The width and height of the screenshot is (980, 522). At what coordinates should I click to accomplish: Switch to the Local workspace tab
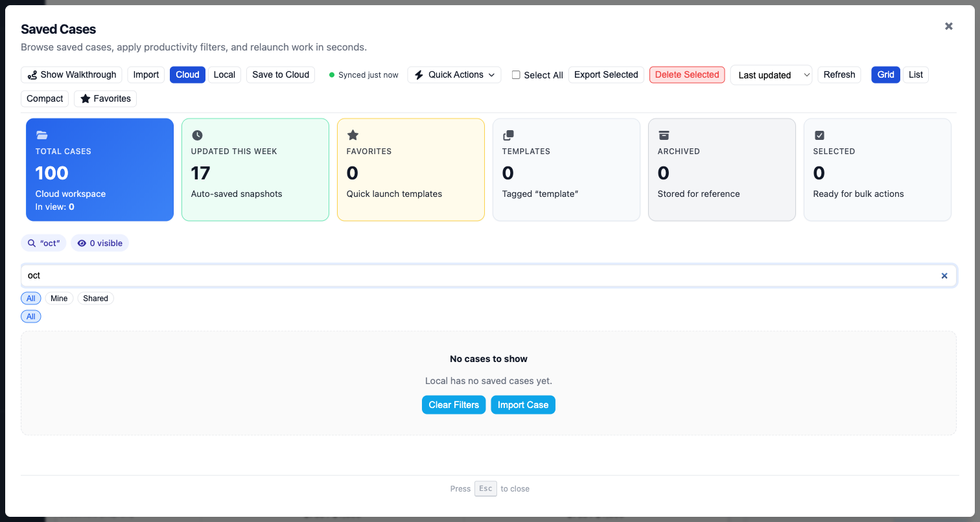[x=224, y=74]
